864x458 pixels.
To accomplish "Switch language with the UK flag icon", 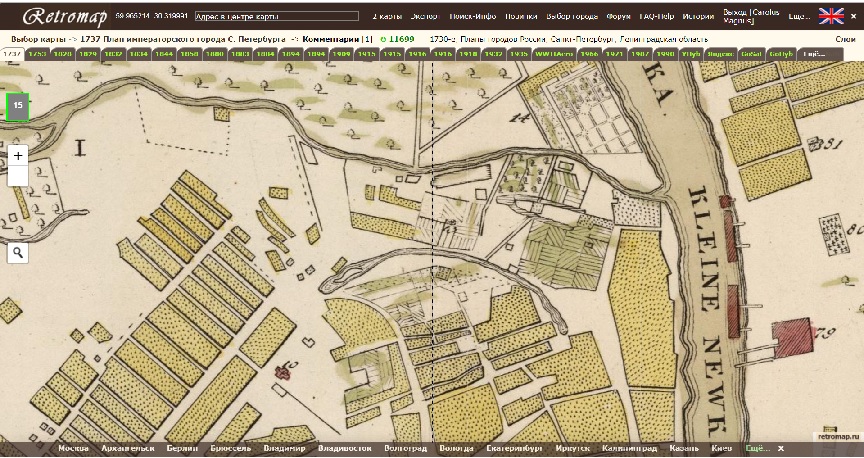I will click(x=830, y=16).
